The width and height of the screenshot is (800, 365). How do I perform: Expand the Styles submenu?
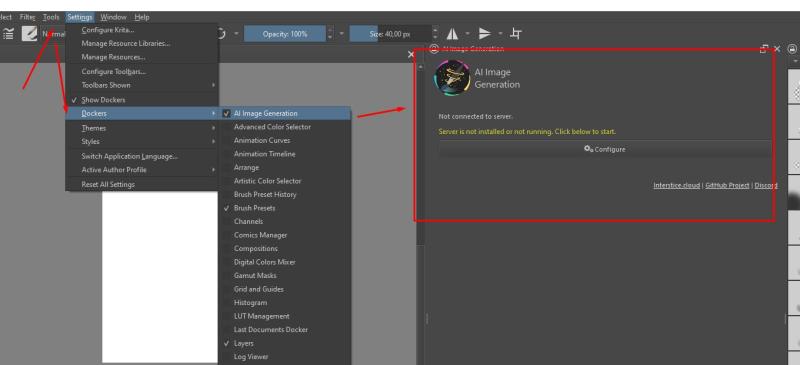(142, 141)
